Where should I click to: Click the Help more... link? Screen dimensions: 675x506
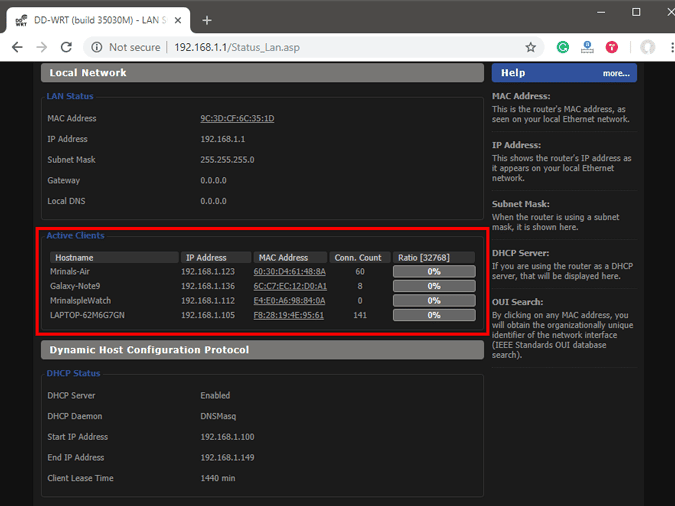coord(616,73)
